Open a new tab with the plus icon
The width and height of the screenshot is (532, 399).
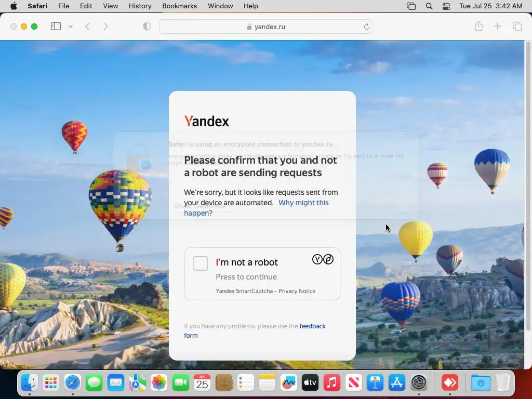coord(497,26)
